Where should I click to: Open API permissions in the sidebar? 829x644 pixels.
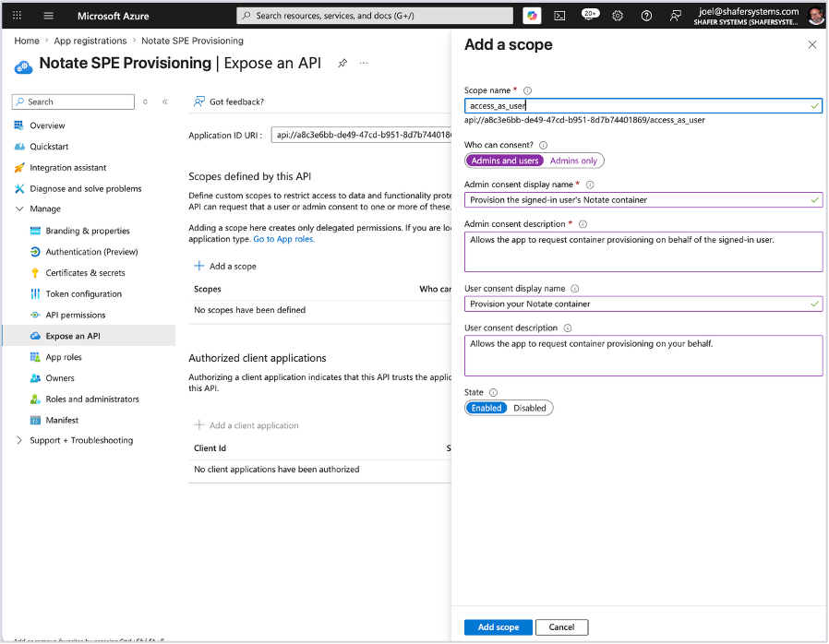click(75, 315)
